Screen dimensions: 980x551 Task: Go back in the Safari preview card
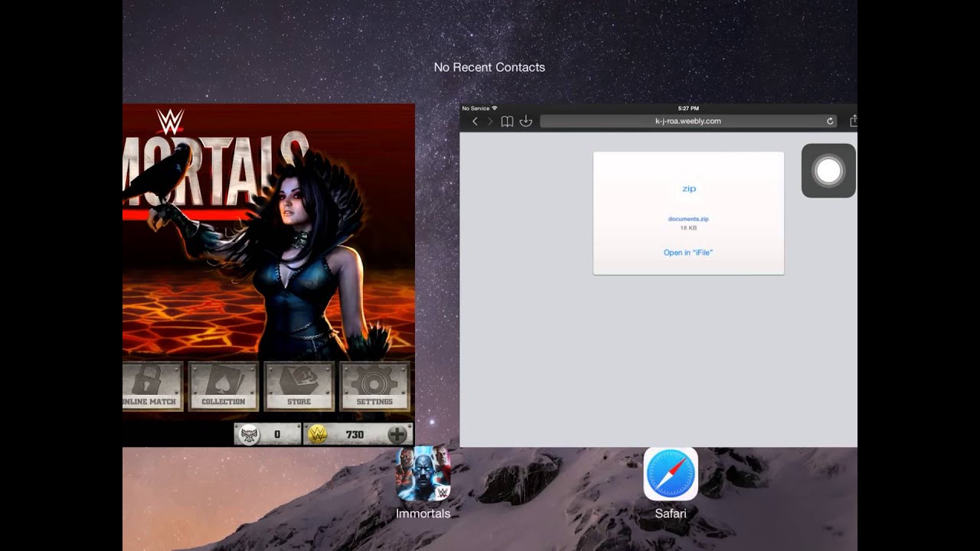coord(475,122)
